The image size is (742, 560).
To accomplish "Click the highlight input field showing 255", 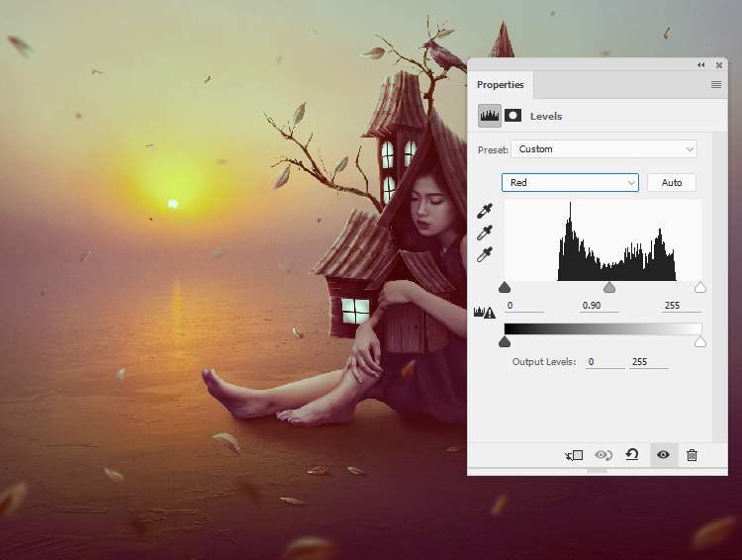I will click(x=681, y=306).
